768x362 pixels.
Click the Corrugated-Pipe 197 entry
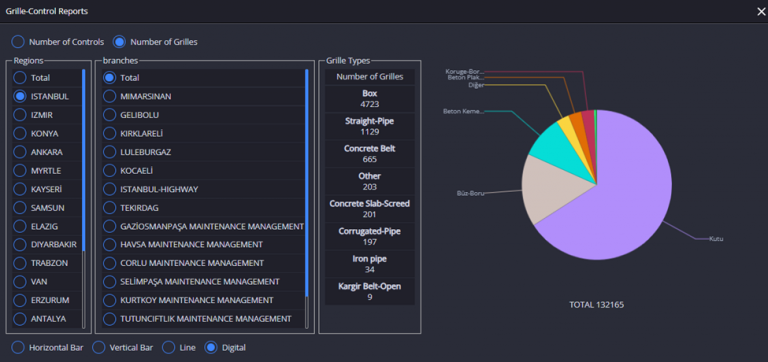(370, 237)
